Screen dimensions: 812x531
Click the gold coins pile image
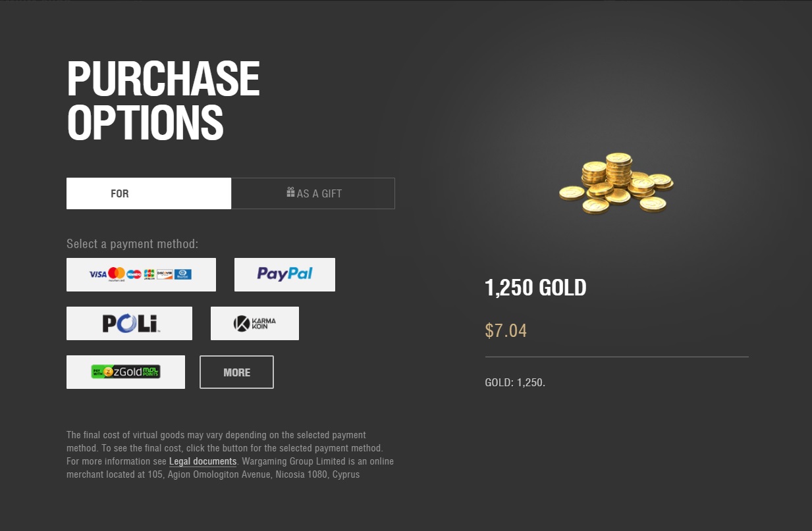click(616, 183)
